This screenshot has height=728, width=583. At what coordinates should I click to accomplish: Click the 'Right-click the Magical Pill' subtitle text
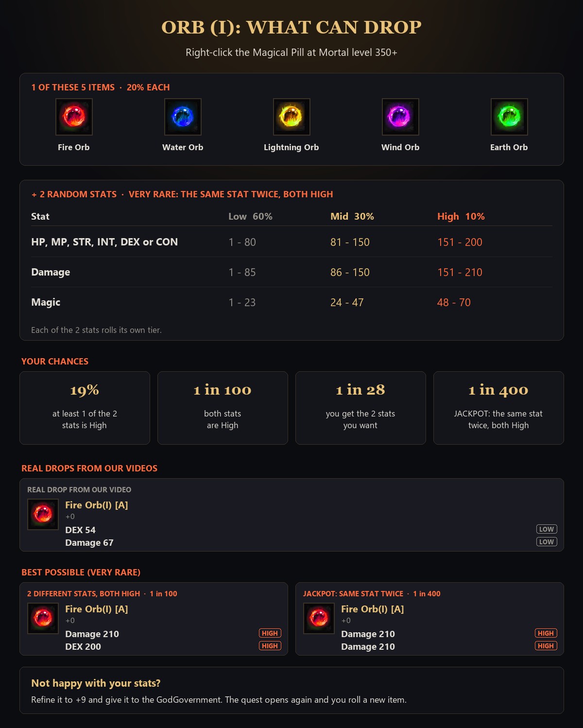[291, 52]
